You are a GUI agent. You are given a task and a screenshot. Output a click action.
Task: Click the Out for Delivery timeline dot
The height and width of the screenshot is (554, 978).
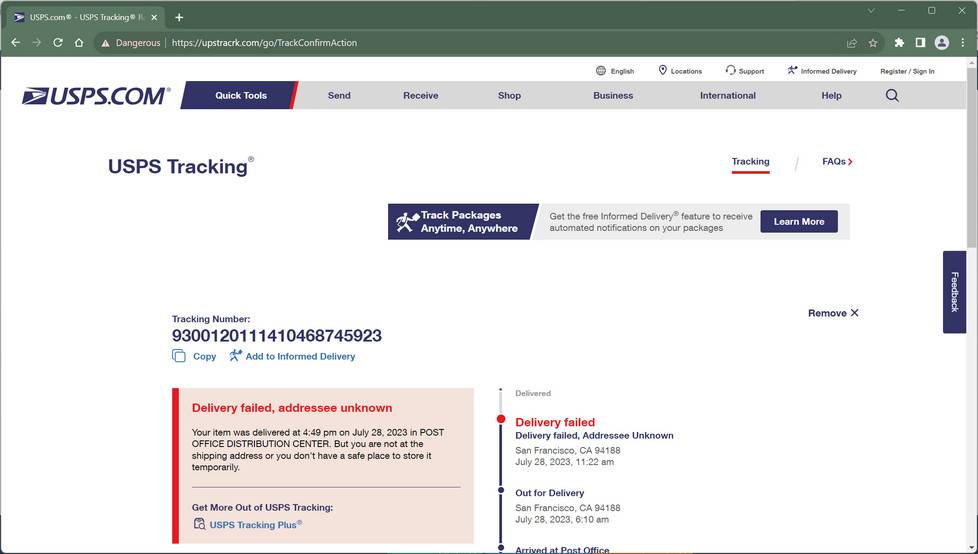(501, 490)
